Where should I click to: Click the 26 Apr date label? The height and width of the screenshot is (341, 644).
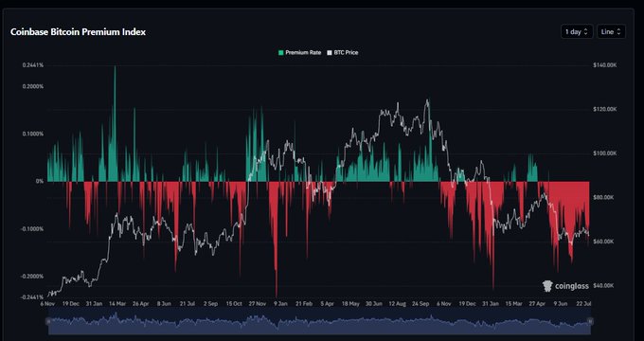click(141, 304)
